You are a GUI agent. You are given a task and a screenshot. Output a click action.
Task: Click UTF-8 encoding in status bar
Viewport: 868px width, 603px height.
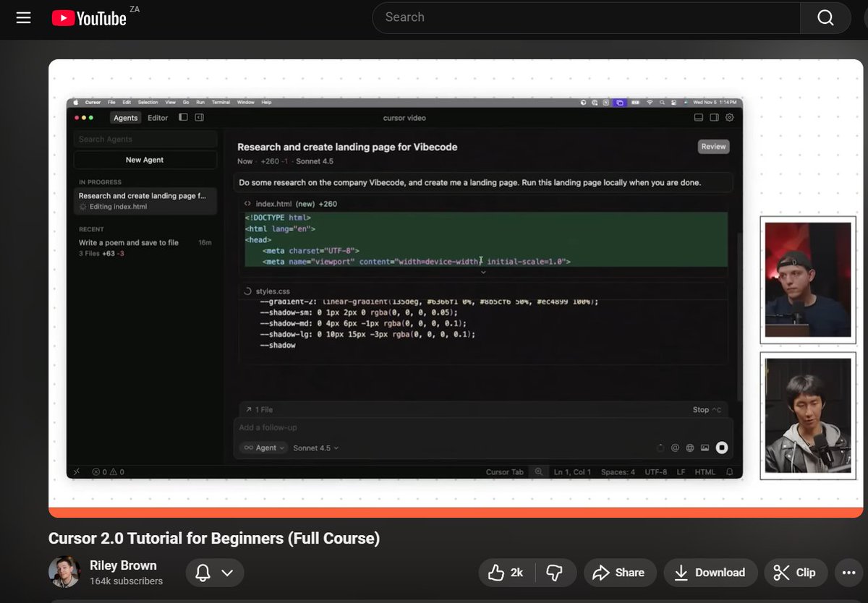click(x=655, y=471)
